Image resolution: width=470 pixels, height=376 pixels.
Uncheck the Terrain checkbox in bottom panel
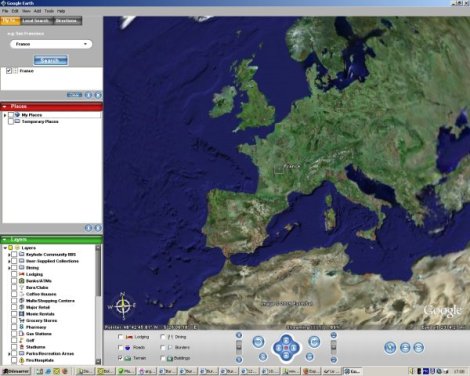(x=120, y=358)
